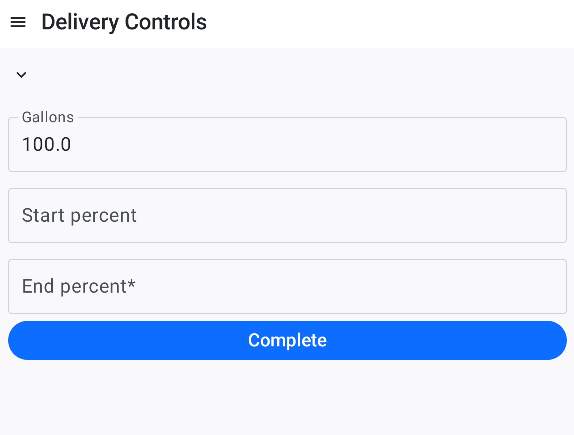Viewport: 574px width, 435px height.
Task: Focus the Start percent input field
Action: (287, 215)
